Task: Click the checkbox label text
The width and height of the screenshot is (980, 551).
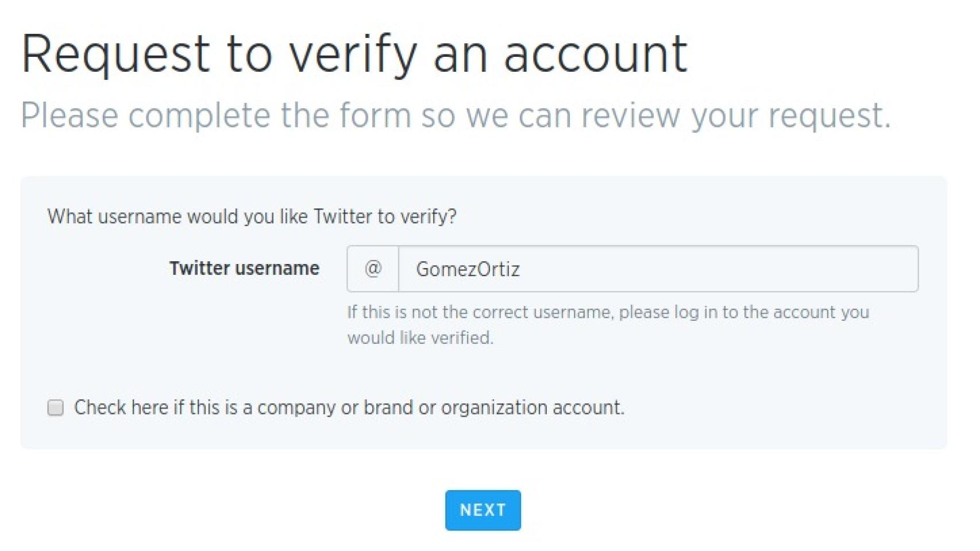Action: tap(349, 407)
